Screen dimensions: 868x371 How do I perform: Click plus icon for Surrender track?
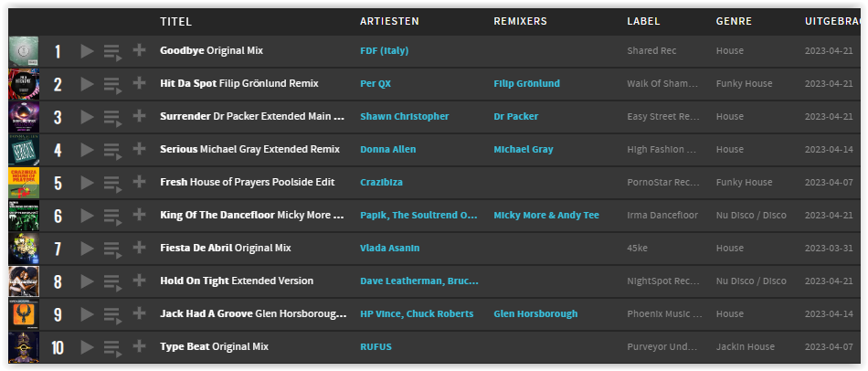(x=139, y=116)
